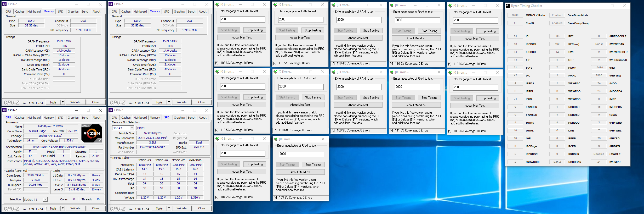Click the CPU-Z title icon in the 1599.1 MHz NB Frequency window
Screen dimensions: 644x214
(x=4, y=4)
